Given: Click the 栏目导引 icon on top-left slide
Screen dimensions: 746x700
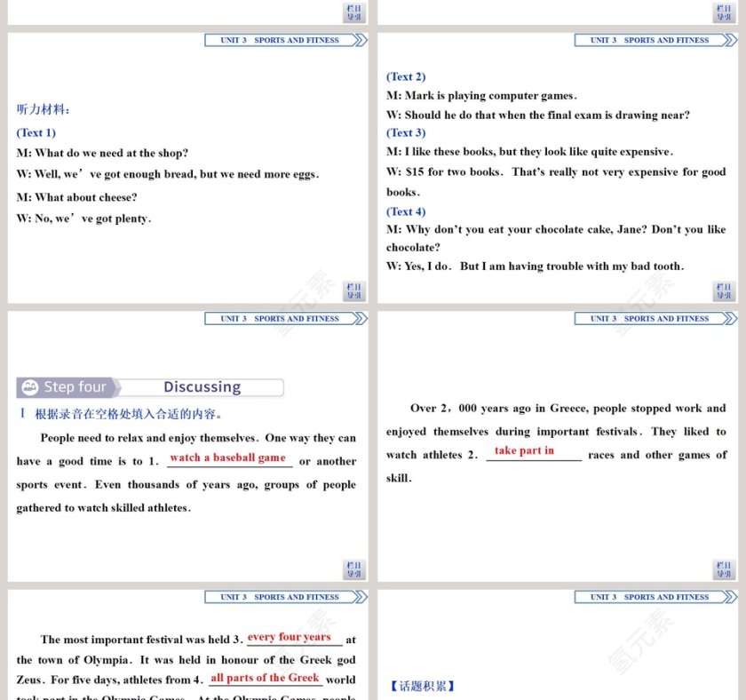Looking at the screenshot, I should click(x=353, y=12).
